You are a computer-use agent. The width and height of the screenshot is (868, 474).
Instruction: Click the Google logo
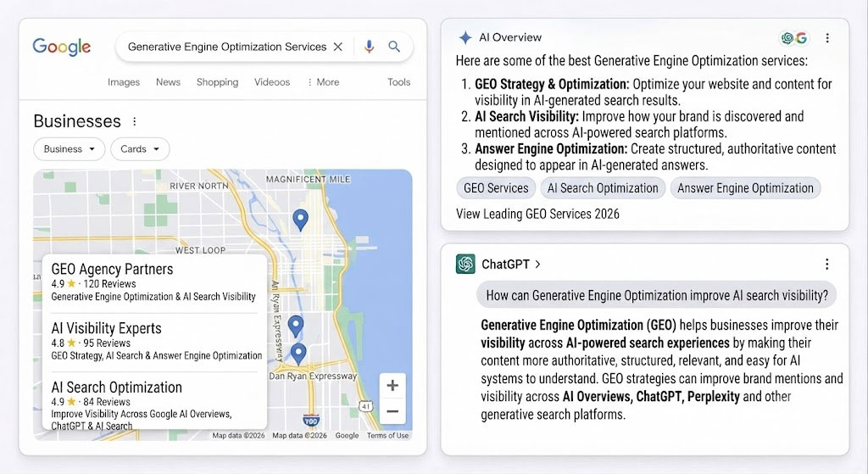click(61, 47)
